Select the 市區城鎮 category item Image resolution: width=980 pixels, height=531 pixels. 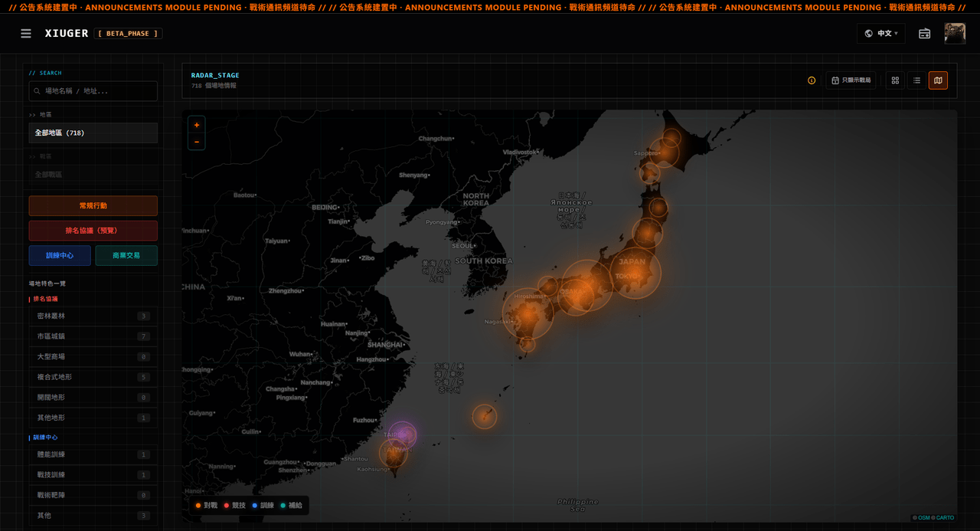[93, 336]
